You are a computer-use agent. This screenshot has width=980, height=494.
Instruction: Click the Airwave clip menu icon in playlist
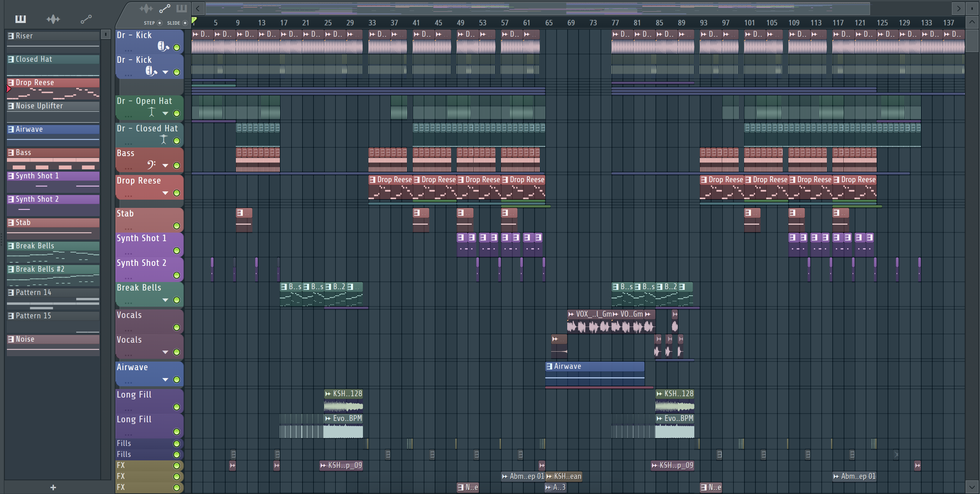click(549, 366)
